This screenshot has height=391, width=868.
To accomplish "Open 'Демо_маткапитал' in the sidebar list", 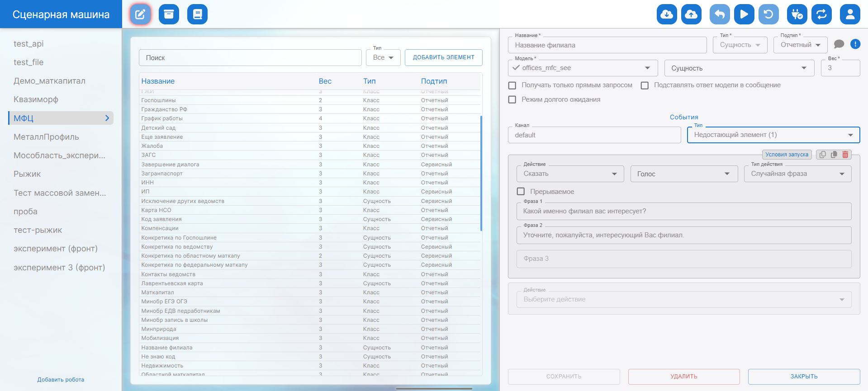I will 49,81.
